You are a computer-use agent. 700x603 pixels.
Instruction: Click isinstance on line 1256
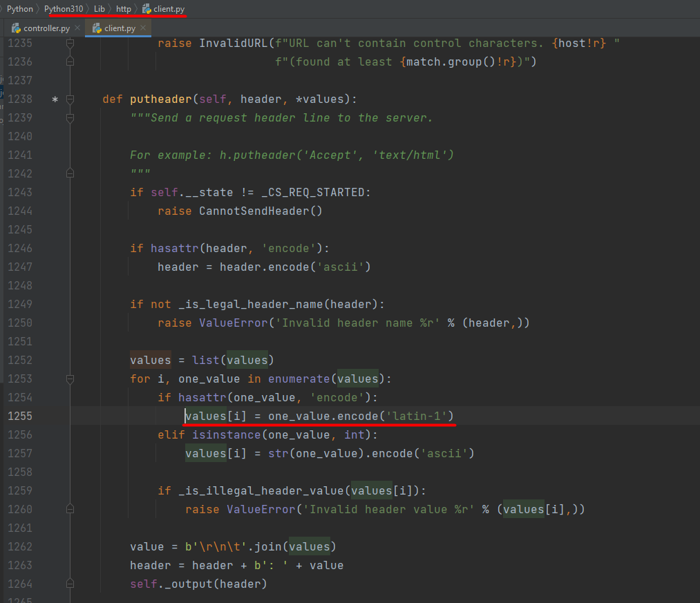pos(227,434)
